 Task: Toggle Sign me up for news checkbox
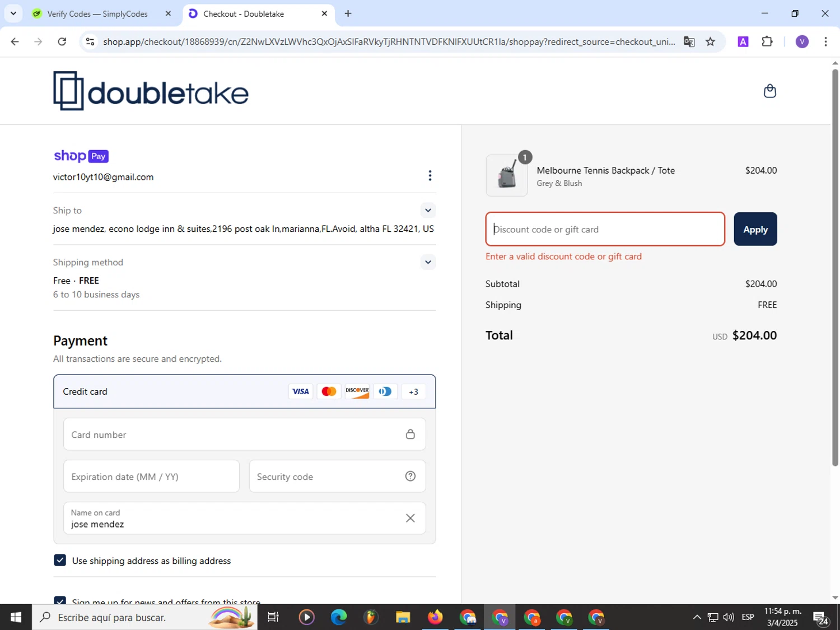point(60,601)
